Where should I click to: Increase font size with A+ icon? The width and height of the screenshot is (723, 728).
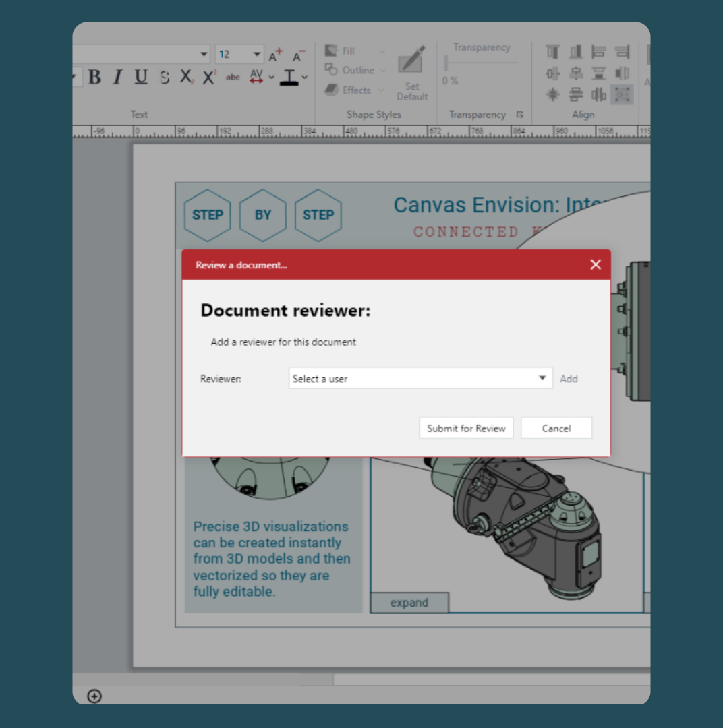pos(276,55)
